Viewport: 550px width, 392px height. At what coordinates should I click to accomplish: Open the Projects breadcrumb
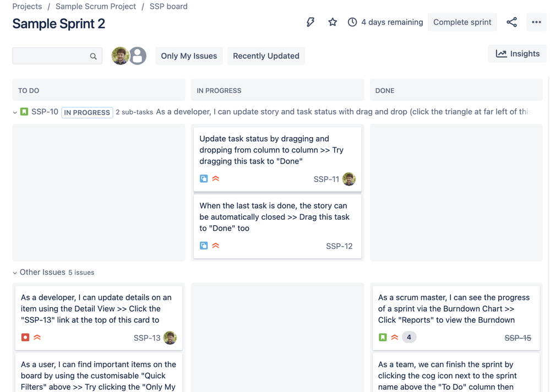click(27, 6)
